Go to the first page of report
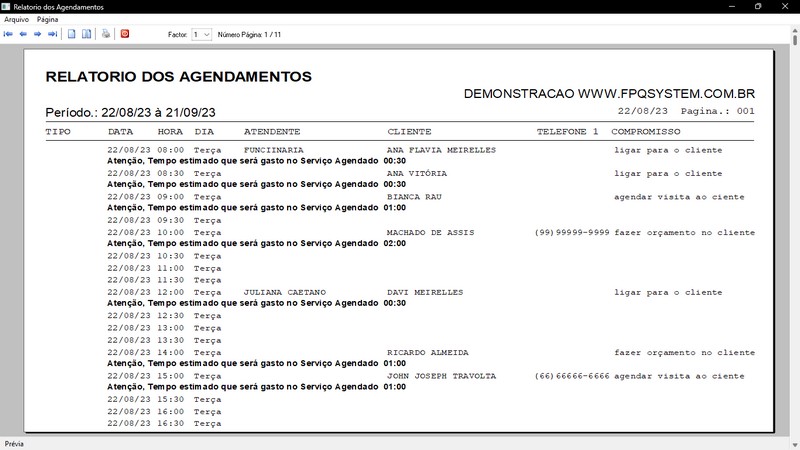 (8, 34)
